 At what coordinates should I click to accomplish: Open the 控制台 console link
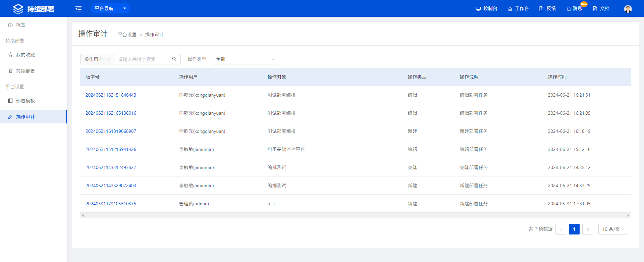[486, 9]
